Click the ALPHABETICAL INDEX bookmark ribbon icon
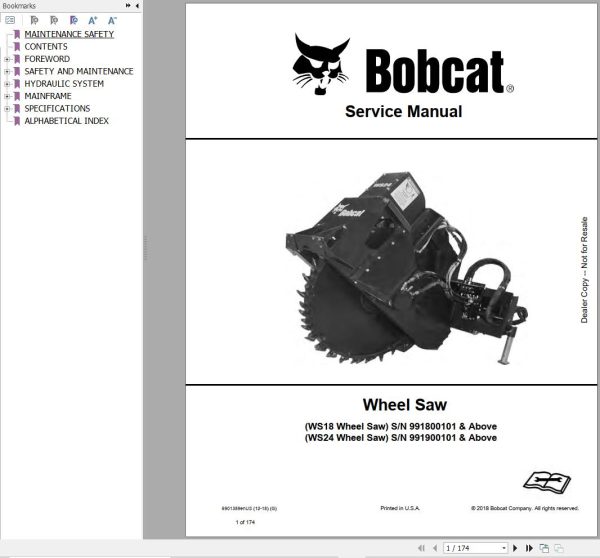 pyautogui.click(x=17, y=121)
